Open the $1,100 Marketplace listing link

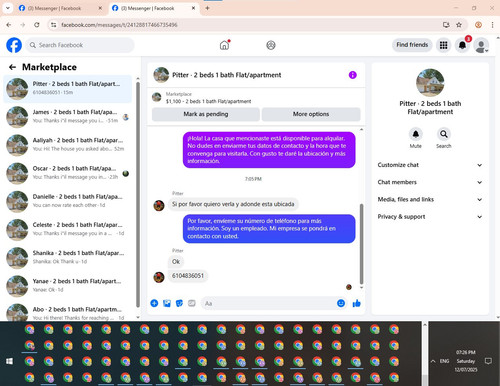point(208,101)
